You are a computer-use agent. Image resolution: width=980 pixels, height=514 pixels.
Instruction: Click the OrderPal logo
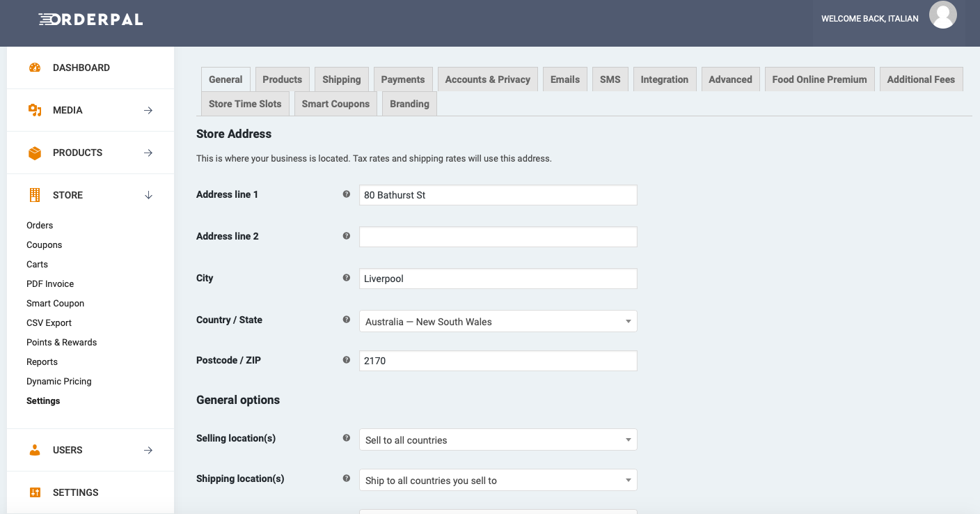[90, 20]
